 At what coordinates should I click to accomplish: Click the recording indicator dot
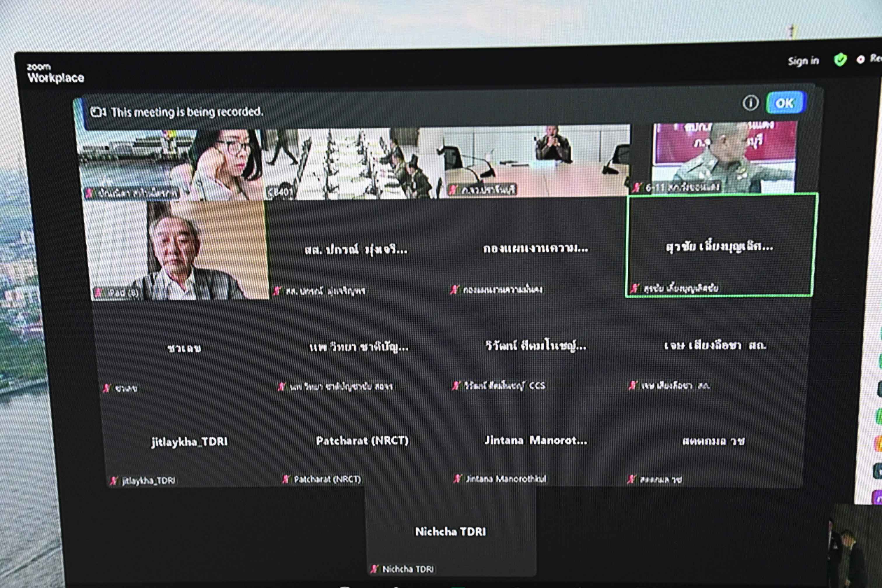[x=860, y=59]
